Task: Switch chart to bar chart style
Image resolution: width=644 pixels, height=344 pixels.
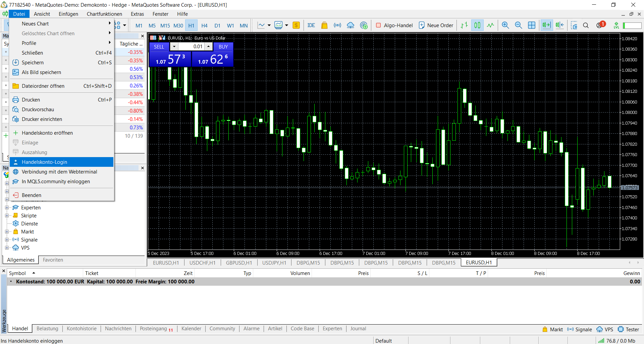Action: 464,25
